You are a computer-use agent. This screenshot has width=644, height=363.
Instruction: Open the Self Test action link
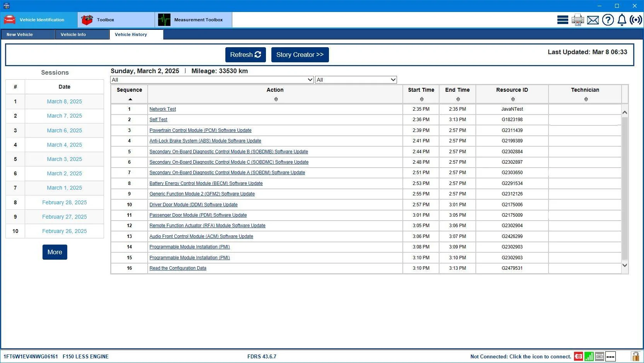click(x=158, y=120)
